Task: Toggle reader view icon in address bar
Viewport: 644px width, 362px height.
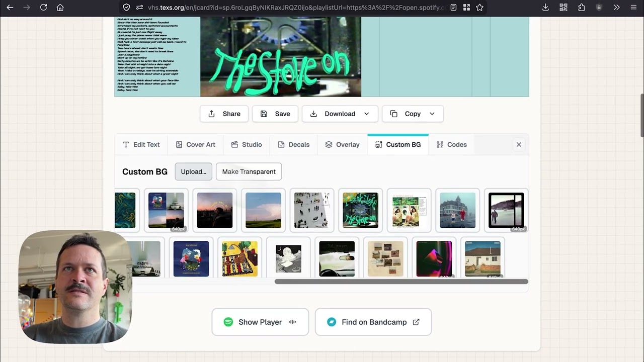Action: click(x=453, y=8)
